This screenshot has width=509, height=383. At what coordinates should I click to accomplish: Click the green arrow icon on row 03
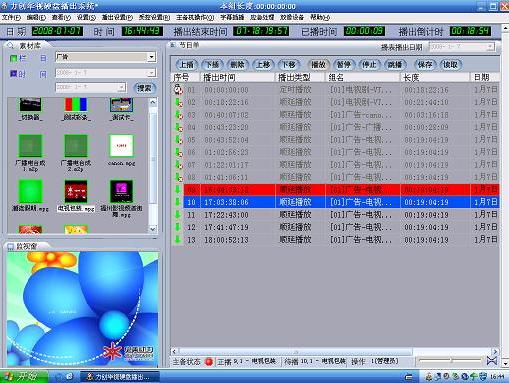coord(179,115)
